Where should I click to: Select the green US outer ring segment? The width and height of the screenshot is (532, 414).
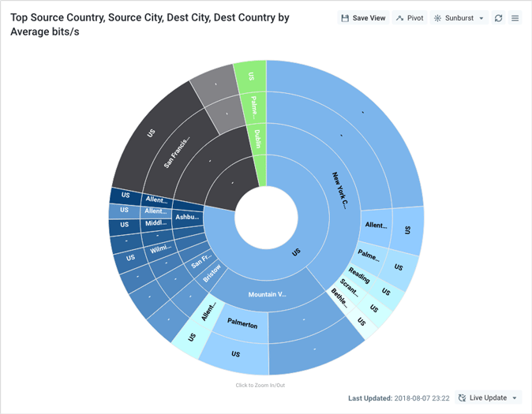point(250,76)
